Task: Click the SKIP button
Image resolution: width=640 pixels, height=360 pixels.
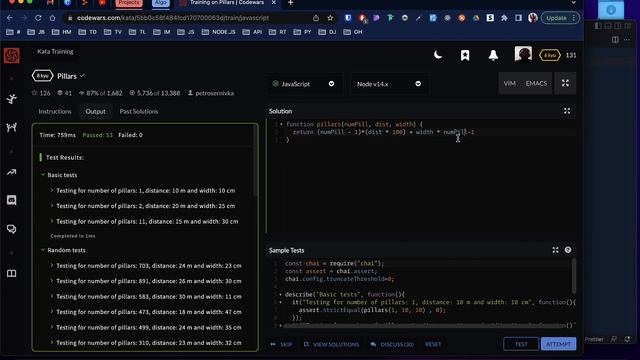Action: coord(281,344)
